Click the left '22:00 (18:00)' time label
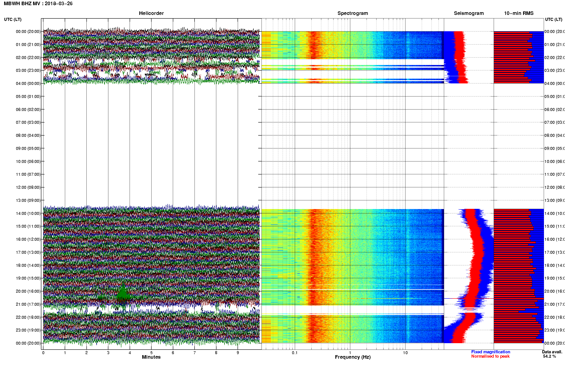This screenshot has height=368, width=588. [28, 317]
